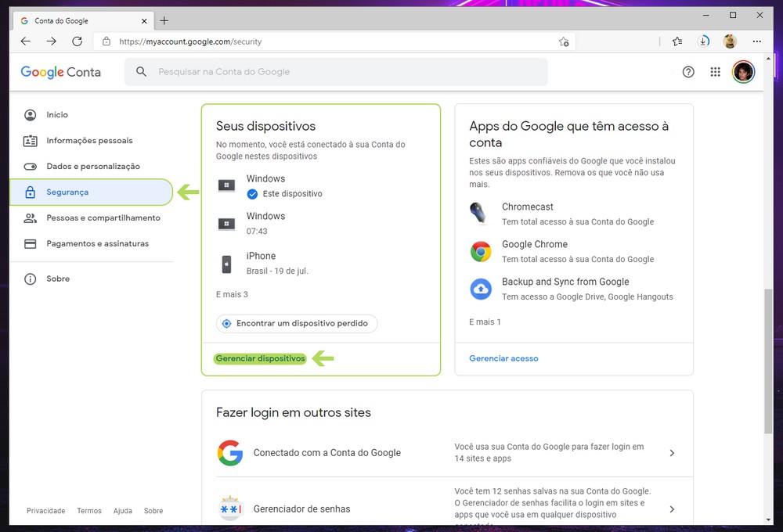Viewport: 783px width, 532px height.
Task: Click the browser refresh button
Action: pos(77,41)
